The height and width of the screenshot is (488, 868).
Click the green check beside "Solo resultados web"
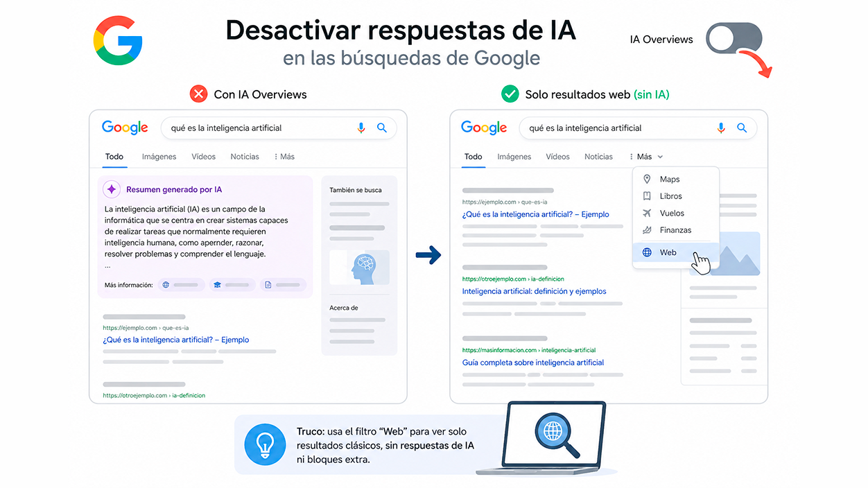(510, 94)
